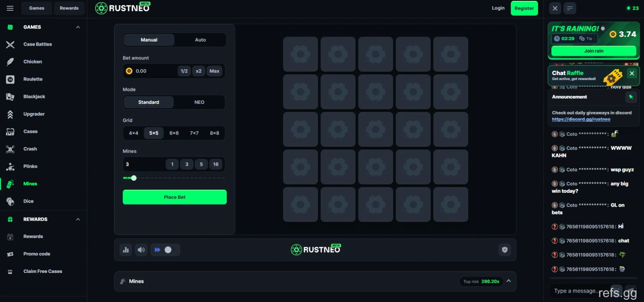Open the discord.gg/rustneo link

pos(581,119)
